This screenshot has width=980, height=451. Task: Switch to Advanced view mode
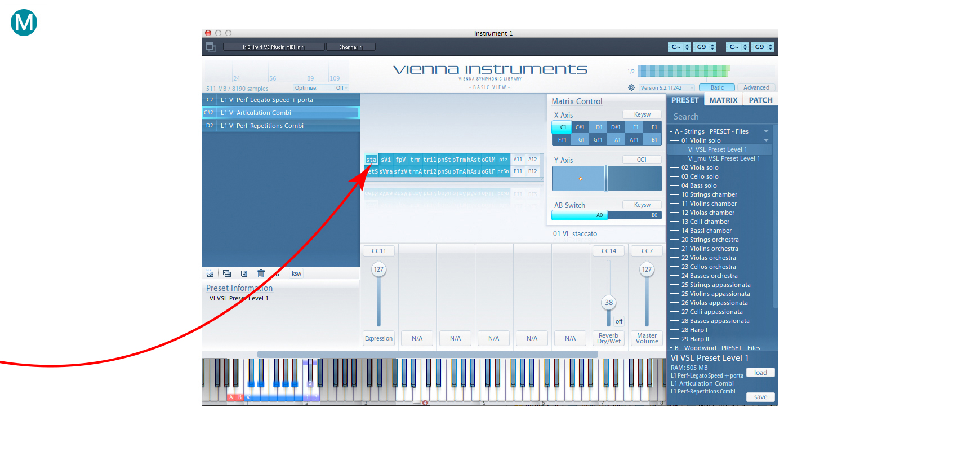756,87
